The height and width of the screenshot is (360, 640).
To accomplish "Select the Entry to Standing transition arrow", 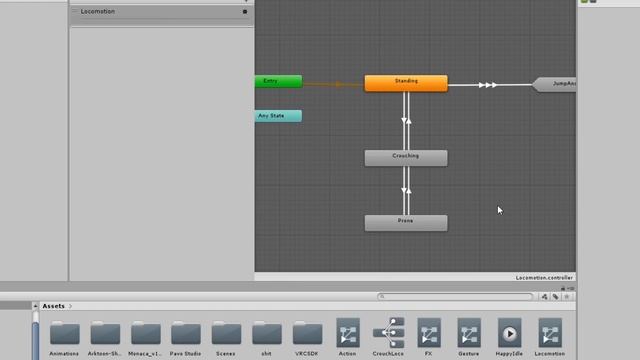I will 338,84.
